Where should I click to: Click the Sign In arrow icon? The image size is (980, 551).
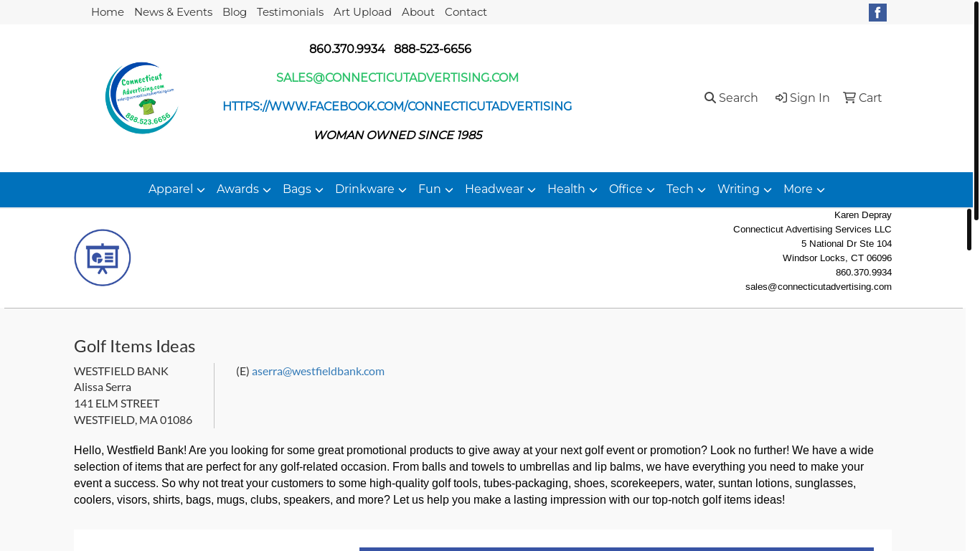click(x=781, y=98)
